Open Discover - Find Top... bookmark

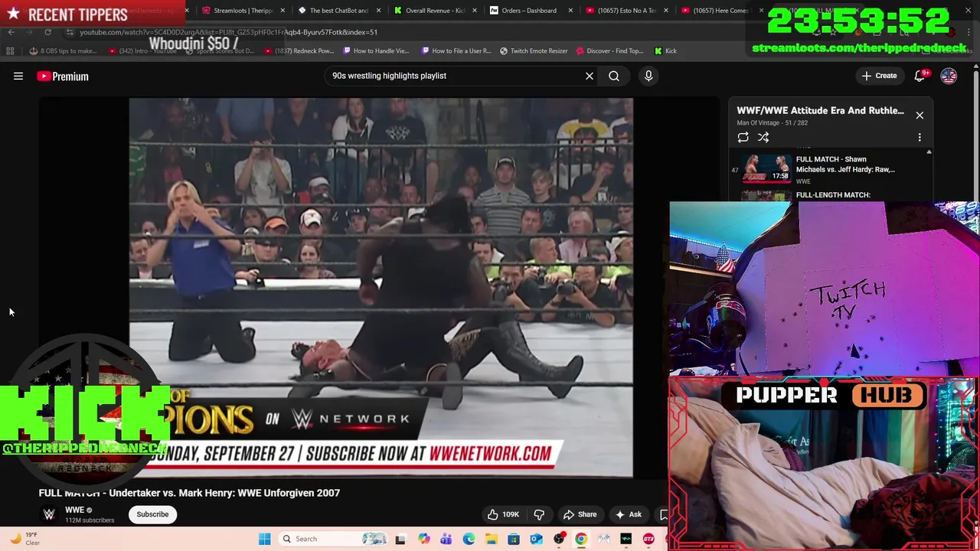[x=609, y=51]
